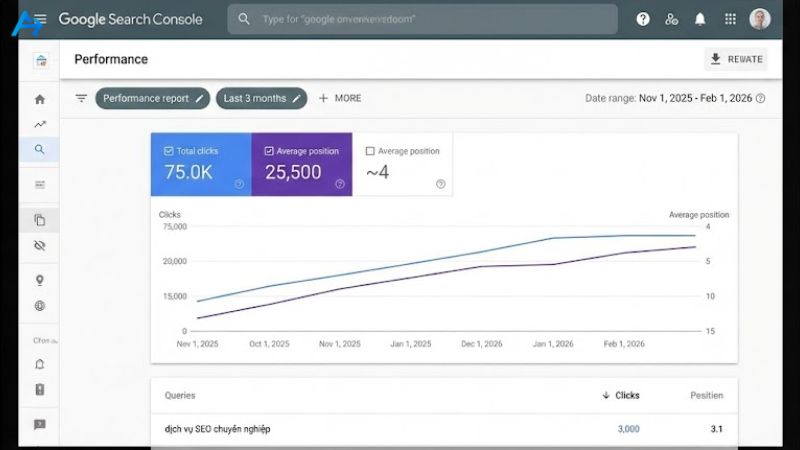Click the property selector icon in sidebar
Screen dimensions: 800x450
coord(41,61)
